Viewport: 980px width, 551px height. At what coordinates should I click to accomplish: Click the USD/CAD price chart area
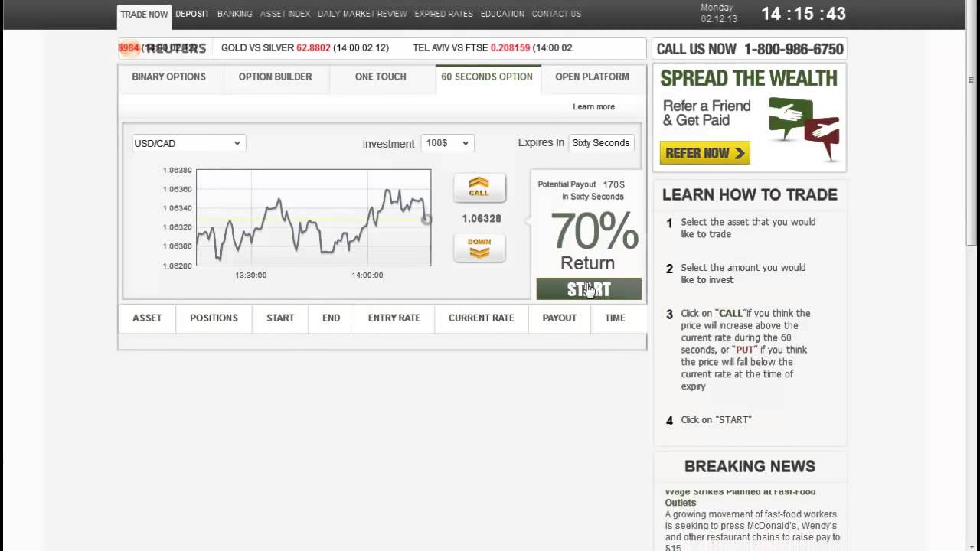point(314,218)
